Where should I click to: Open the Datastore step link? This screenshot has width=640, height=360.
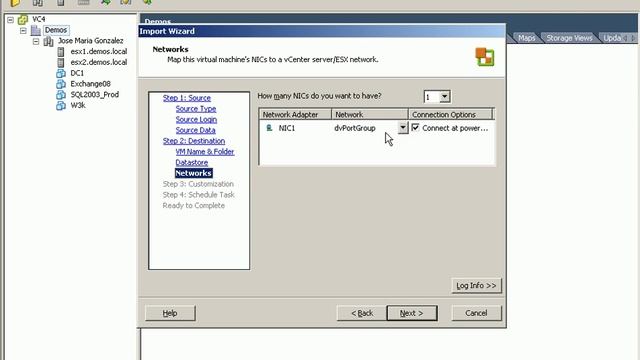[192, 162]
